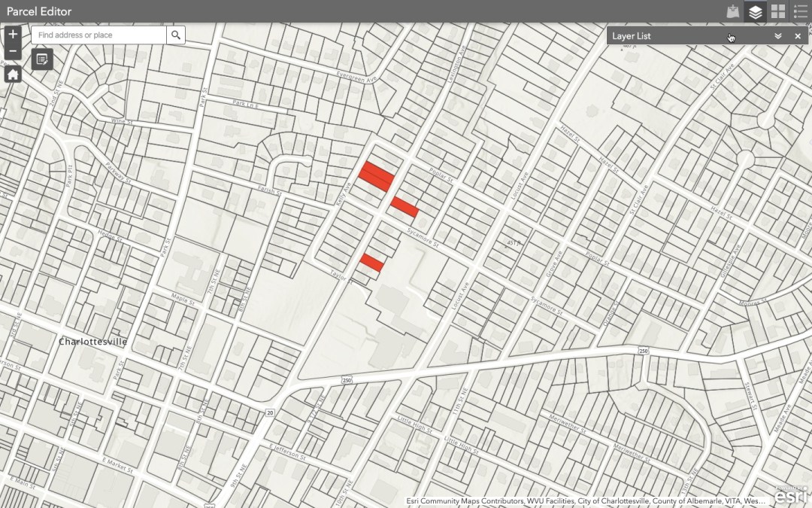Return to the default home extent
The image size is (812, 508).
pos(13,74)
